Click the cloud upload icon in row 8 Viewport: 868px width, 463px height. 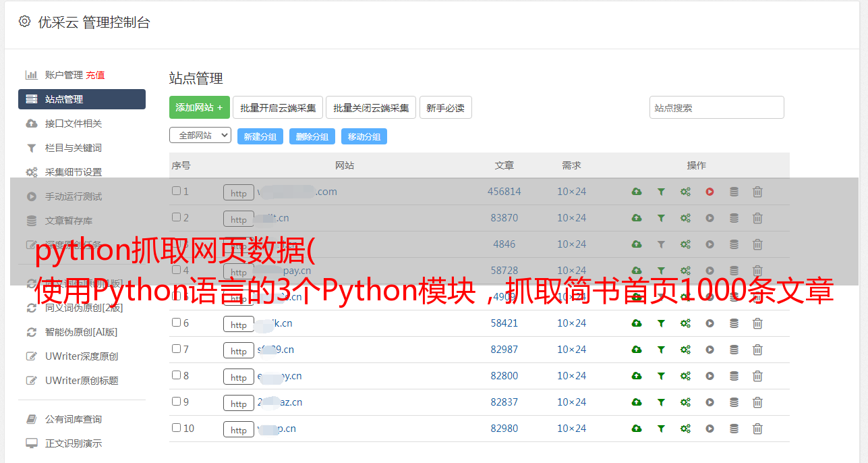tap(637, 376)
